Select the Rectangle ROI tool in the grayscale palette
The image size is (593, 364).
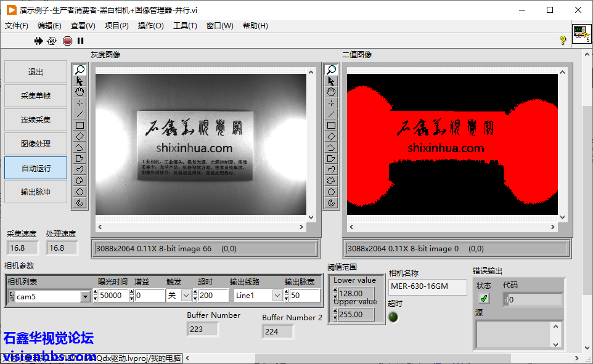[80, 125]
